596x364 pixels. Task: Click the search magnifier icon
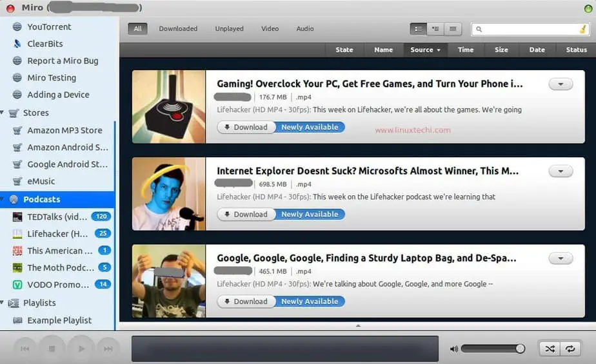tap(479, 29)
